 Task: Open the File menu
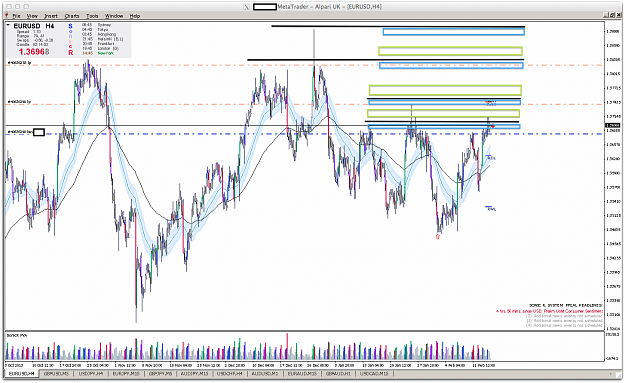point(16,16)
